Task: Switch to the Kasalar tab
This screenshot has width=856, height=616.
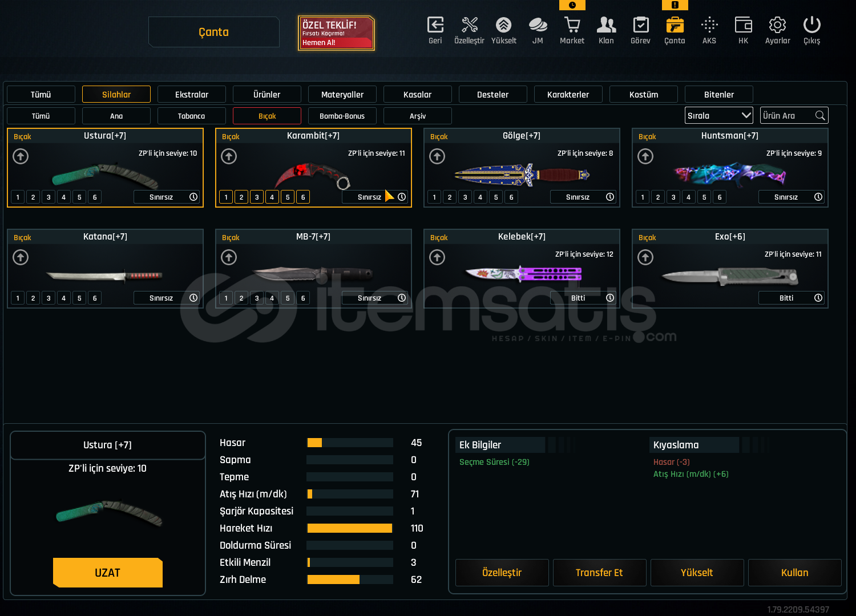Action: [x=417, y=95]
